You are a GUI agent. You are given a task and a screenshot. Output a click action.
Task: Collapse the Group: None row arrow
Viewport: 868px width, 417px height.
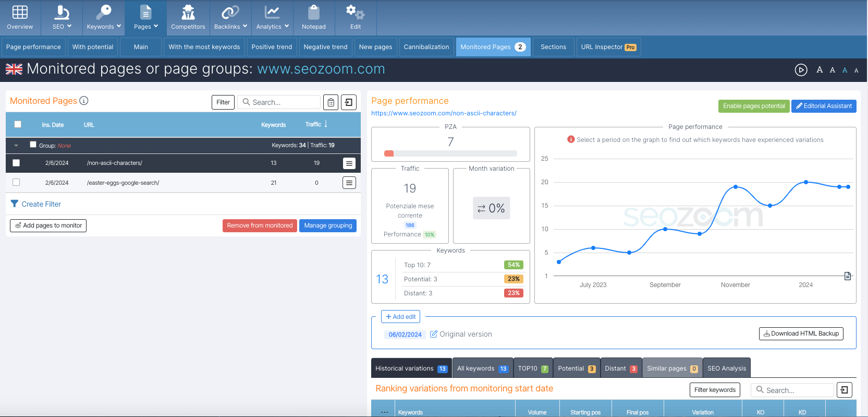point(16,146)
